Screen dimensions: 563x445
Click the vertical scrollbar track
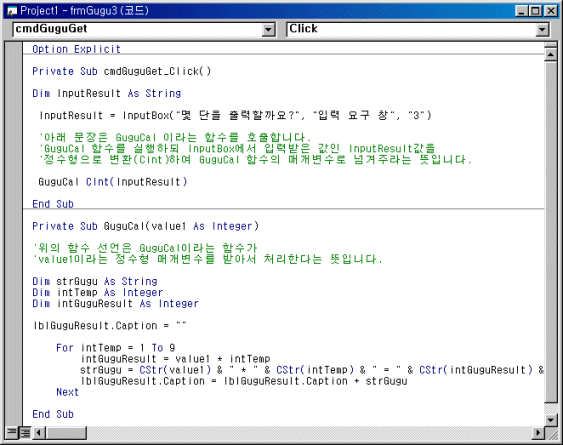coord(550,408)
